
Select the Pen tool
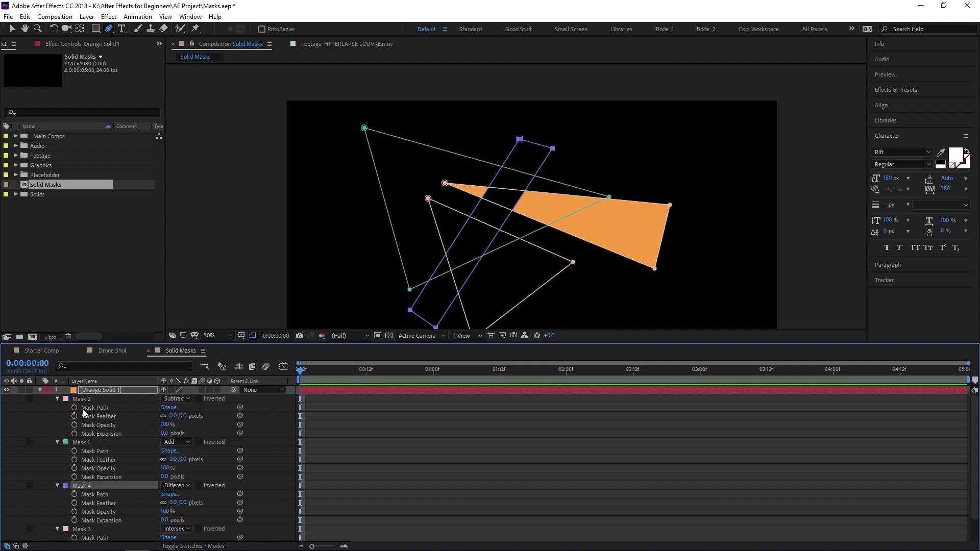click(x=108, y=29)
